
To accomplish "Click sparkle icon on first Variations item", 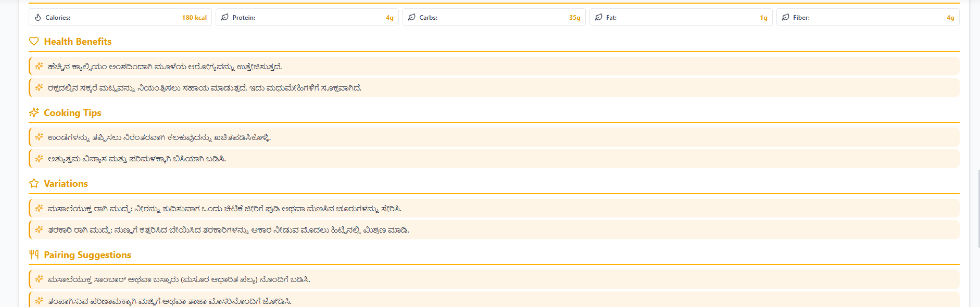I will (39, 208).
